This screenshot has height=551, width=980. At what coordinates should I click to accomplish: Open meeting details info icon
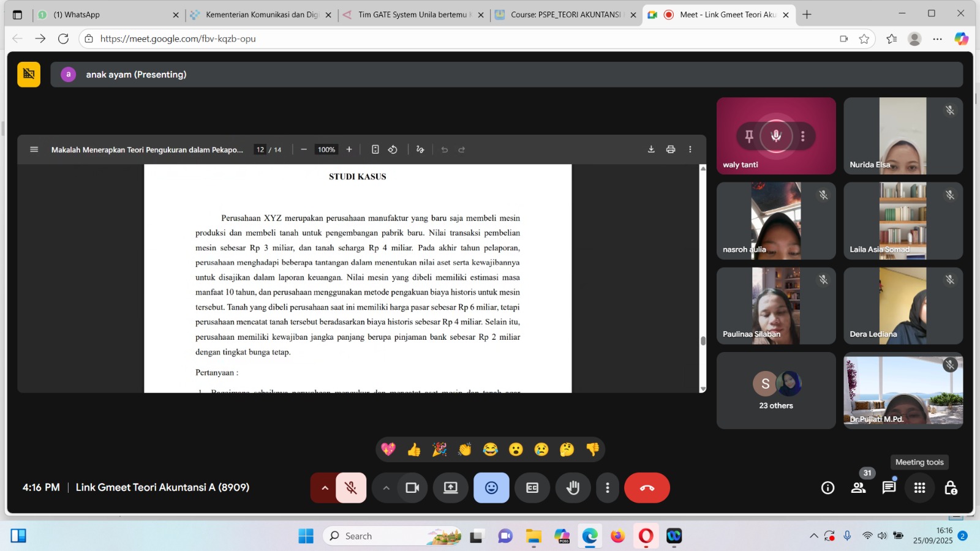click(827, 488)
